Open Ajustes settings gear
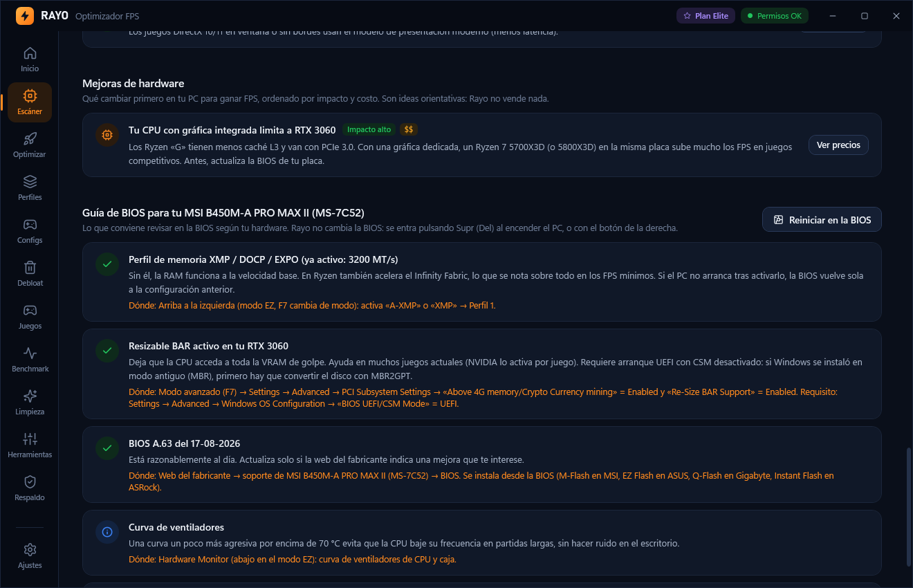Image resolution: width=913 pixels, height=588 pixels. (x=30, y=556)
